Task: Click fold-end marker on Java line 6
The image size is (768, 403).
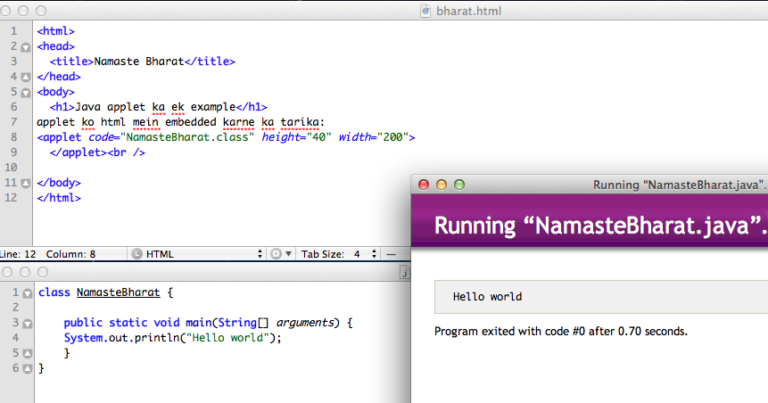Action: tap(26, 369)
